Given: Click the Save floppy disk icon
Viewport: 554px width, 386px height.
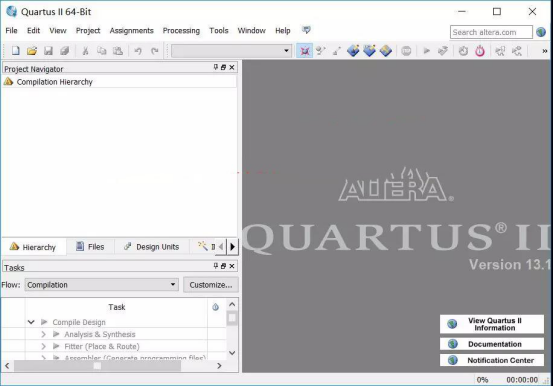Looking at the screenshot, I should point(48,51).
